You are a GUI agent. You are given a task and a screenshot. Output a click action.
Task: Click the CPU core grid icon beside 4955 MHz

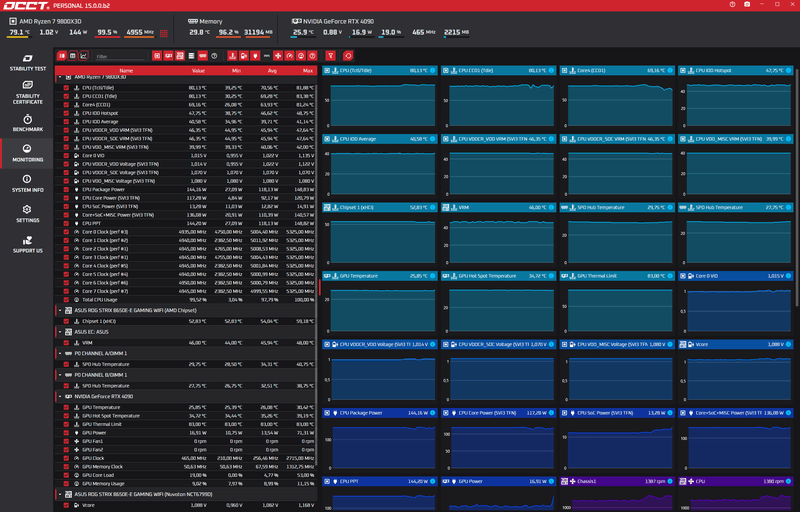(x=165, y=32)
